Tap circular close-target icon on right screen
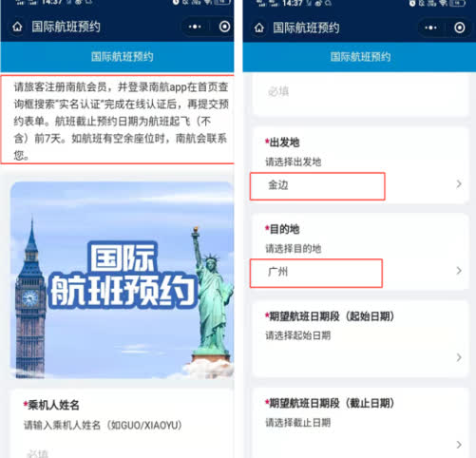 click(x=460, y=28)
